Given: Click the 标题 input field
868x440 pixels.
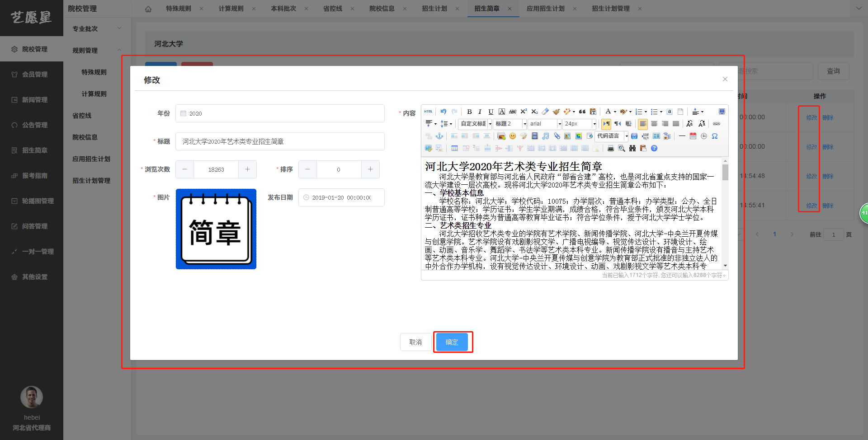Looking at the screenshot, I should [x=280, y=141].
